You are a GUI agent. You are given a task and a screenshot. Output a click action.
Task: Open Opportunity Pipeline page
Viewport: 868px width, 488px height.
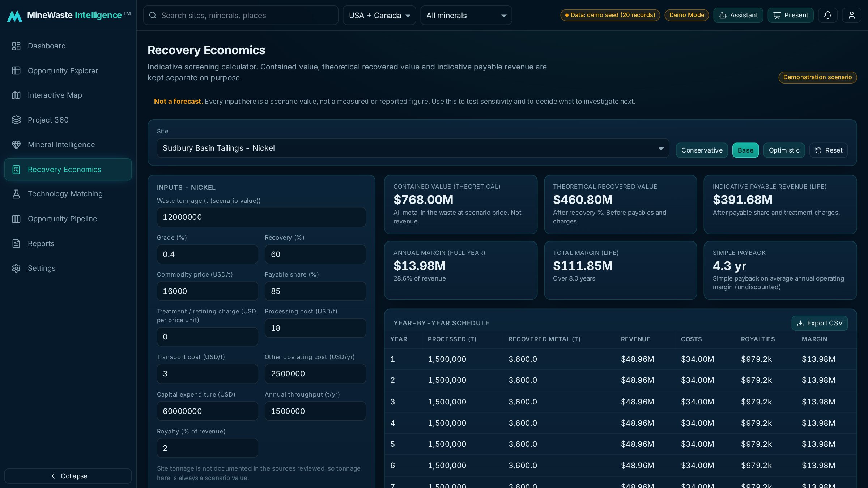click(x=68, y=219)
